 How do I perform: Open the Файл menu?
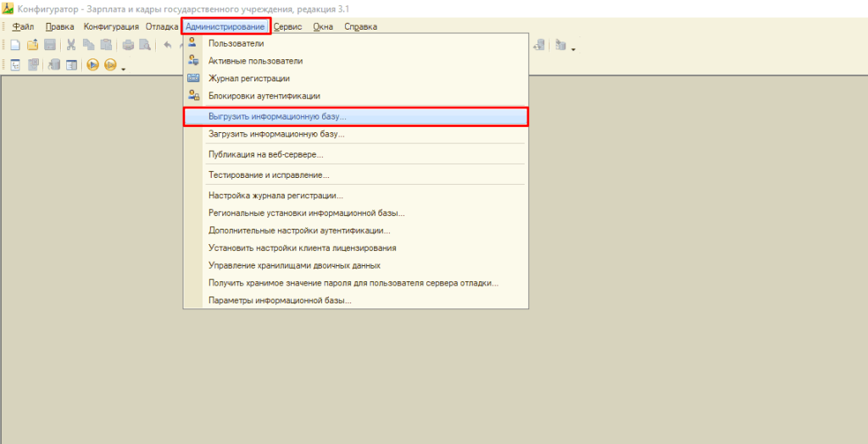pos(23,26)
